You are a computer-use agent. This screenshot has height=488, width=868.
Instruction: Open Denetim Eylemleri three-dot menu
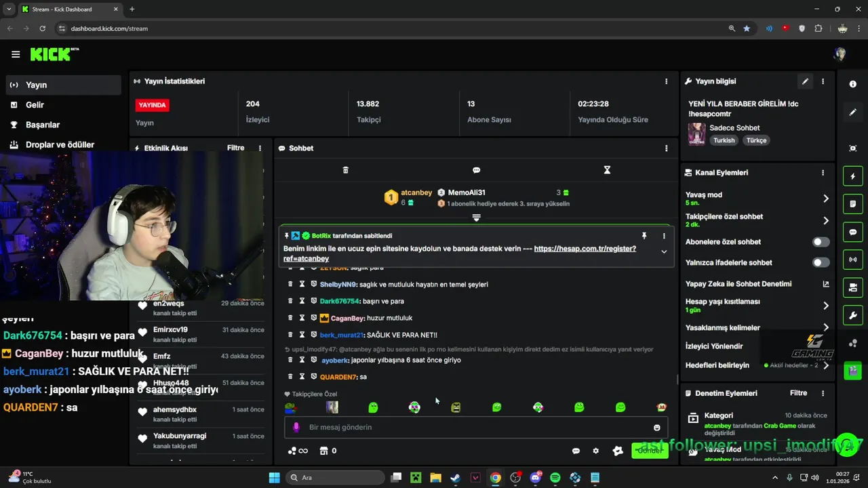823,393
